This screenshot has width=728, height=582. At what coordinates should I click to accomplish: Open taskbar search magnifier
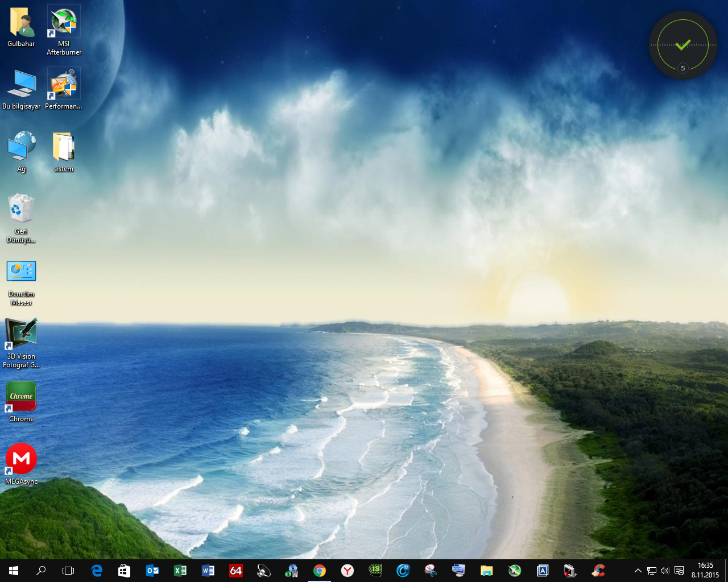tap(41, 571)
